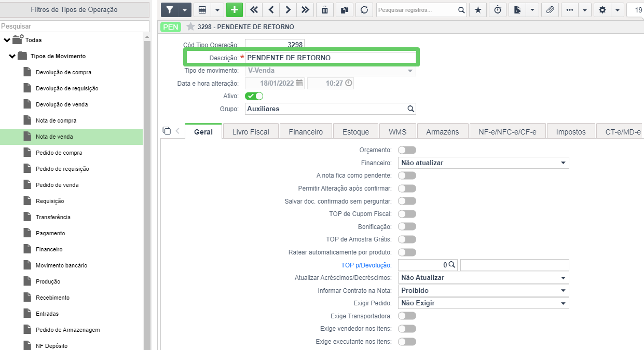Image resolution: width=644 pixels, height=350 pixels.
Task: Open the Financeiro 'Não atualizar' dropdown
Action: tap(483, 163)
